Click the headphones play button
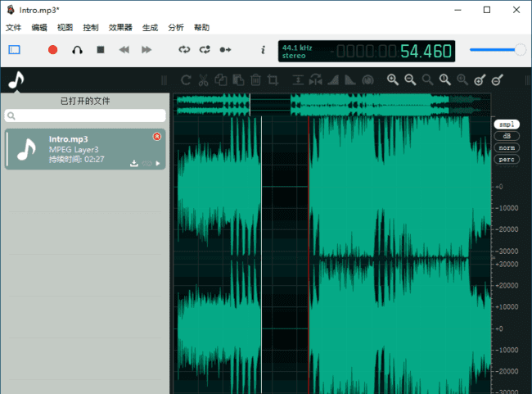The height and width of the screenshot is (394, 532). (78, 50)
